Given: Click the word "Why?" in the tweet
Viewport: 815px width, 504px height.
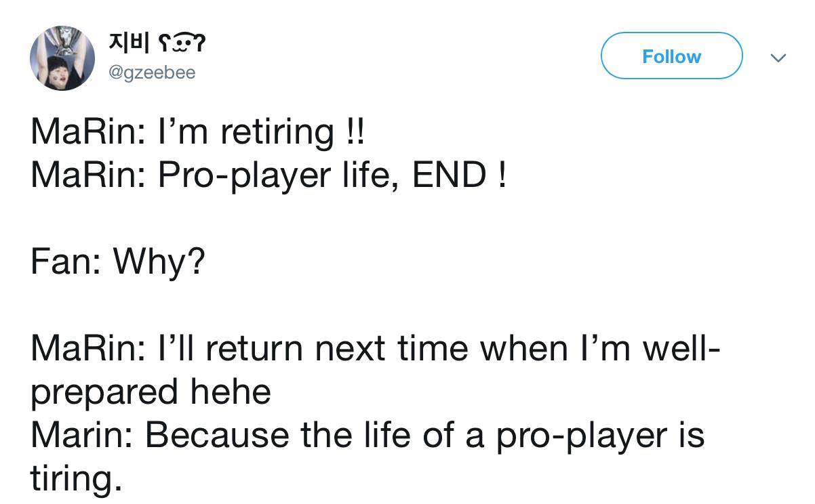Looking at the screenshot, I should (x=158, y=261).
